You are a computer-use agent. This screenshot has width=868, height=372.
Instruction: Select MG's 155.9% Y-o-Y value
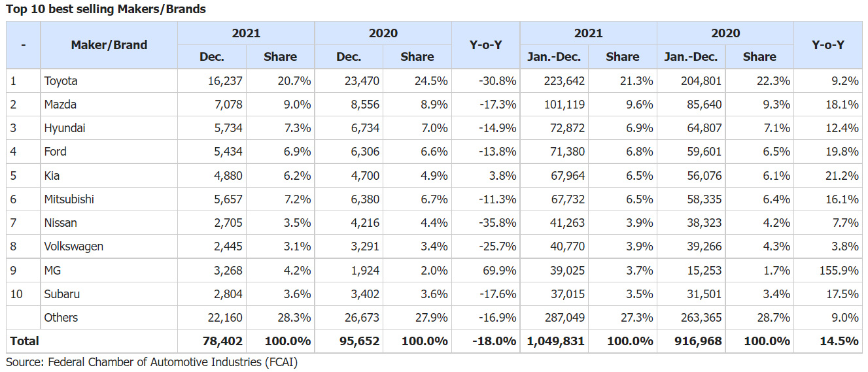[x=839, y=271]
